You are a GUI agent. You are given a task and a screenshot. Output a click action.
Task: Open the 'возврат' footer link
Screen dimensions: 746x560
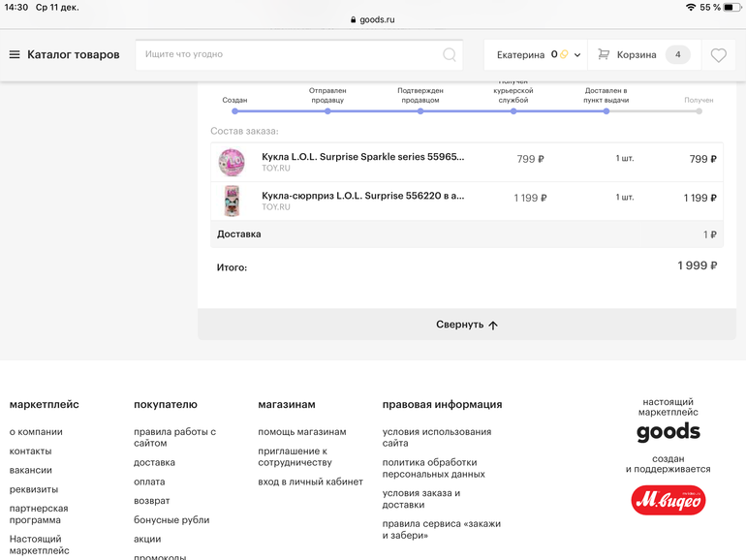pos(152,501)
